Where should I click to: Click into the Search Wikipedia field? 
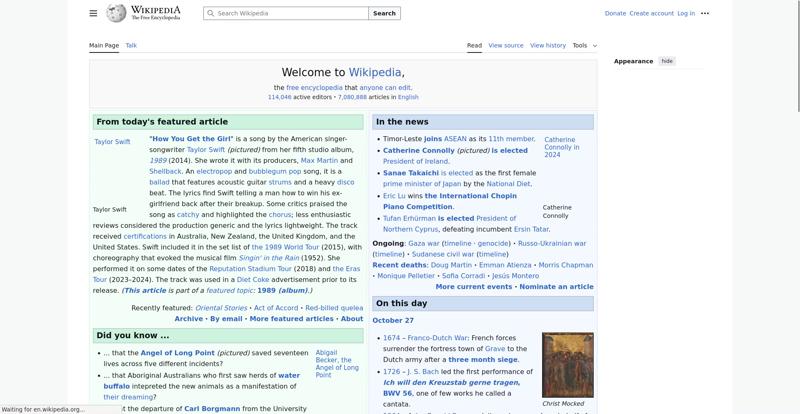(290, 14)
